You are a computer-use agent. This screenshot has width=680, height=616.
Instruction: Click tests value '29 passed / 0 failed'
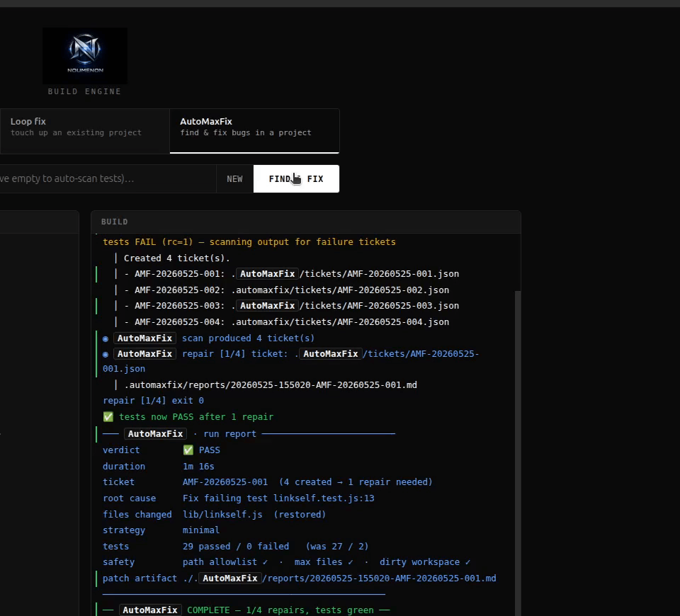click(235, 547)
